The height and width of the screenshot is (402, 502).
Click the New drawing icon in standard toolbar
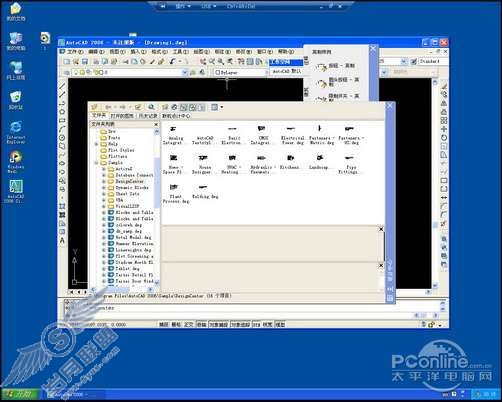pyautogui.click(x=67, y=62)
